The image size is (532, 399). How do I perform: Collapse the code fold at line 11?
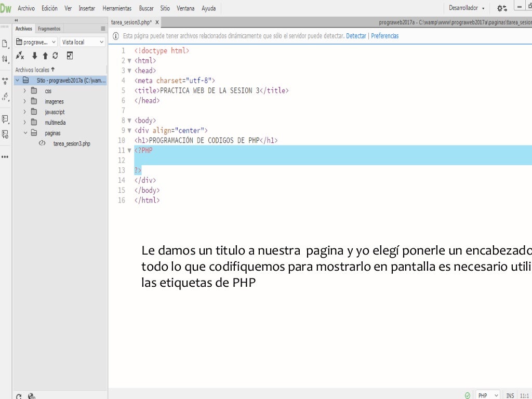pyautogui.click(x=129, y=151)
